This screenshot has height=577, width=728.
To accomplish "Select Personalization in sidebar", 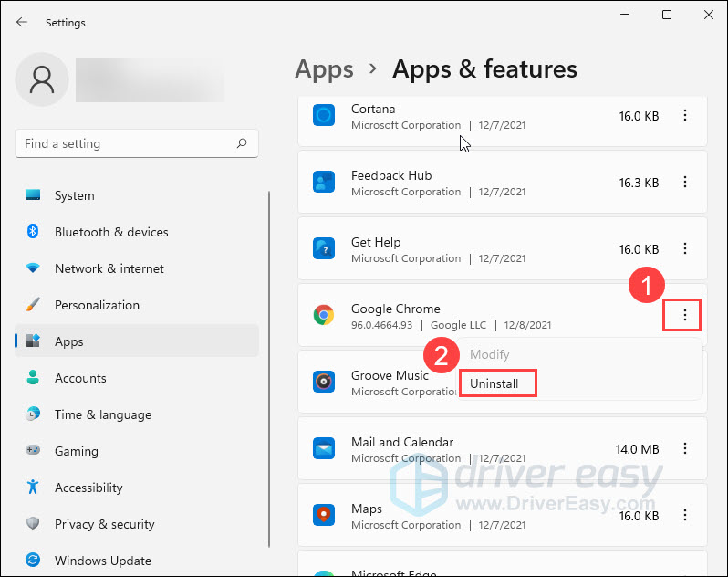I will point(137,305).
